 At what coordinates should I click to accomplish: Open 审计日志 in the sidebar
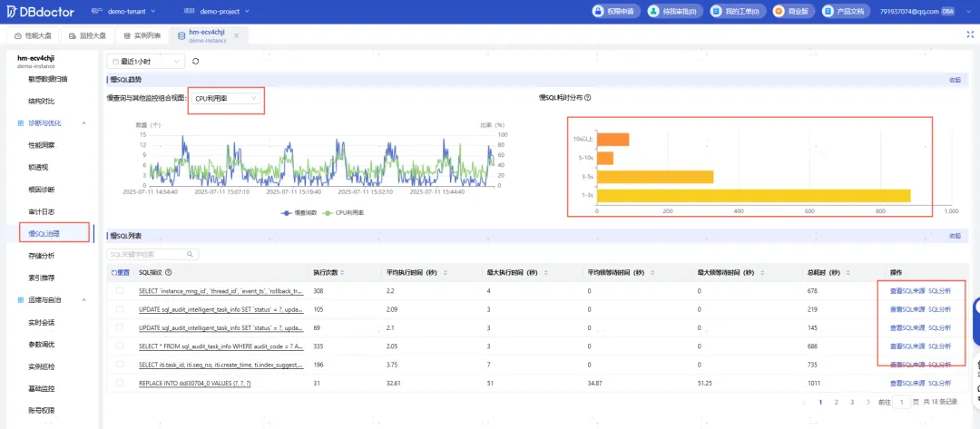point(42,211)
